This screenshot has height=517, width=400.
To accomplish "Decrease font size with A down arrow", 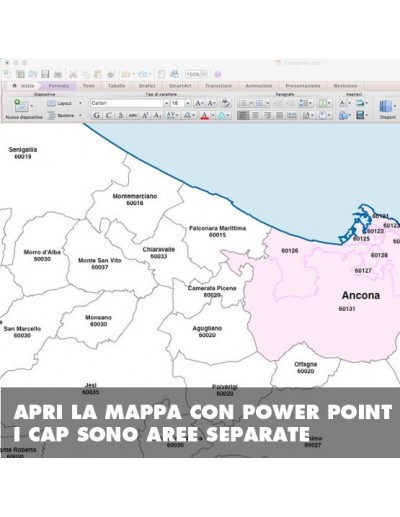I will [x=212, y=103].
